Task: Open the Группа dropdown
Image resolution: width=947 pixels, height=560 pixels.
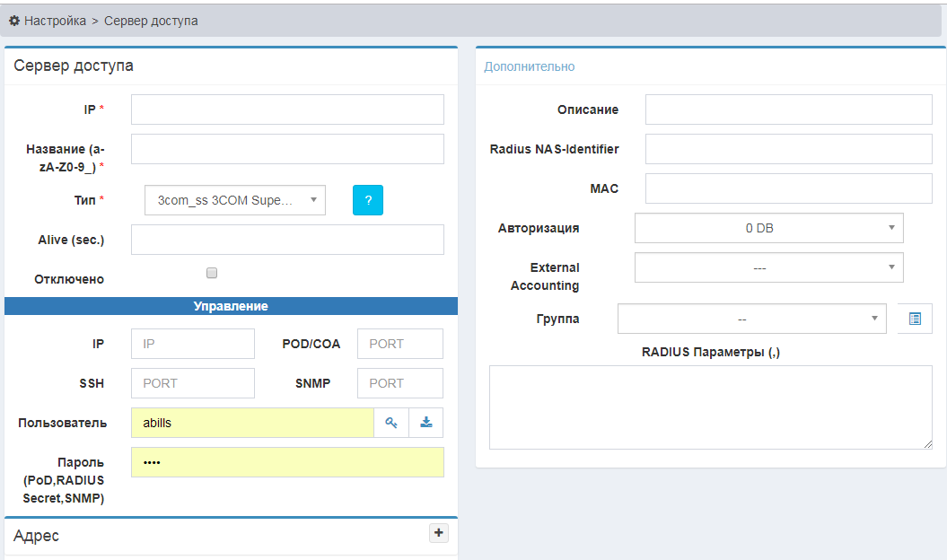Action: [751, 319]
